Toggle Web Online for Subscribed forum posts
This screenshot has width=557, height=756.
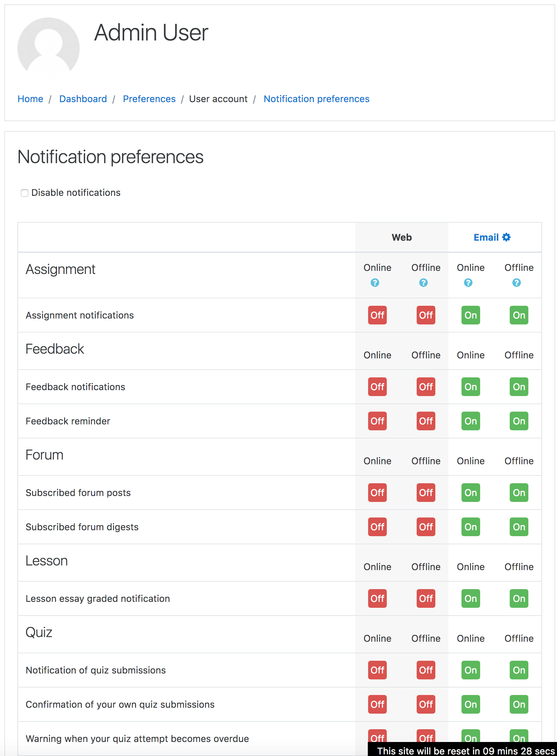pos(377,492)
